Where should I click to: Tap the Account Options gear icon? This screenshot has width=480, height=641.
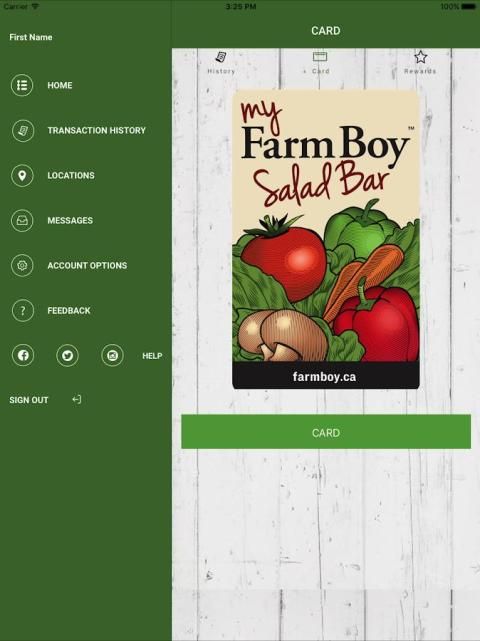pyautogui.click(x=22, y=265)
